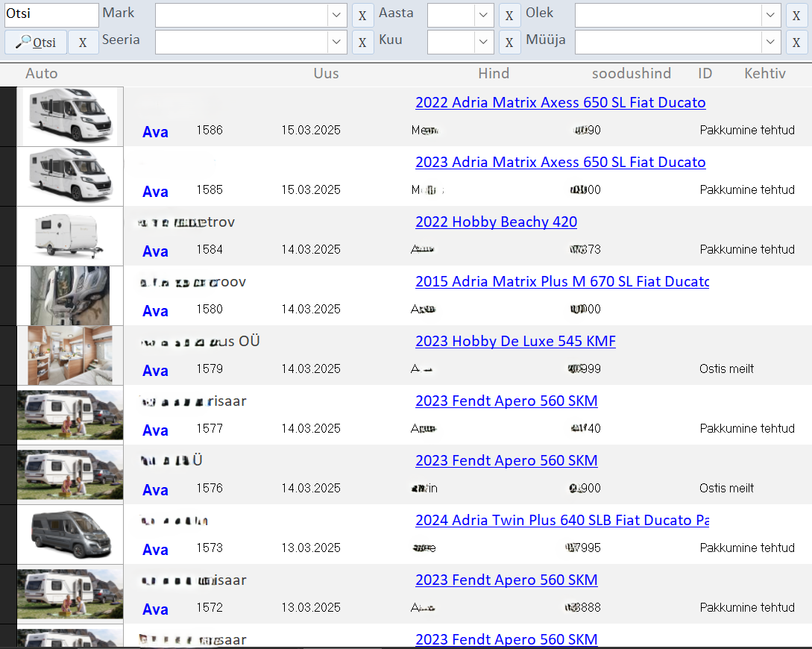Click Ostis meilt status in row 1576

click(x=726, y=488)
